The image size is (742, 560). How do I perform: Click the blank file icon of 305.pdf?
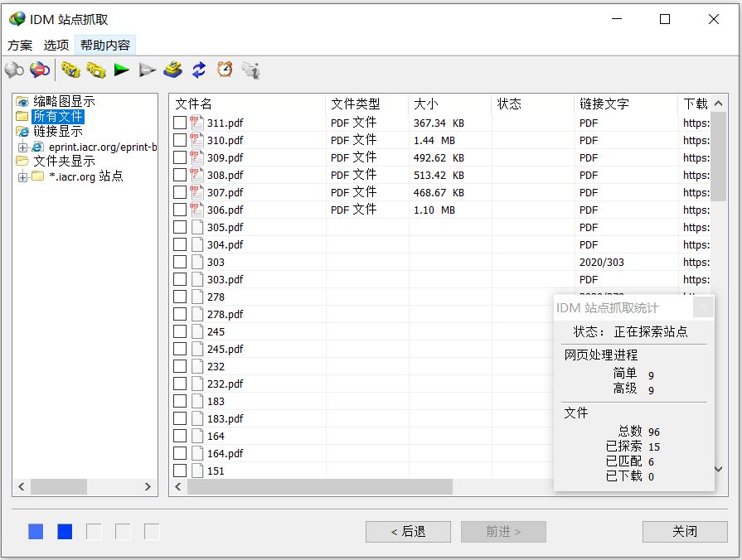197,227
